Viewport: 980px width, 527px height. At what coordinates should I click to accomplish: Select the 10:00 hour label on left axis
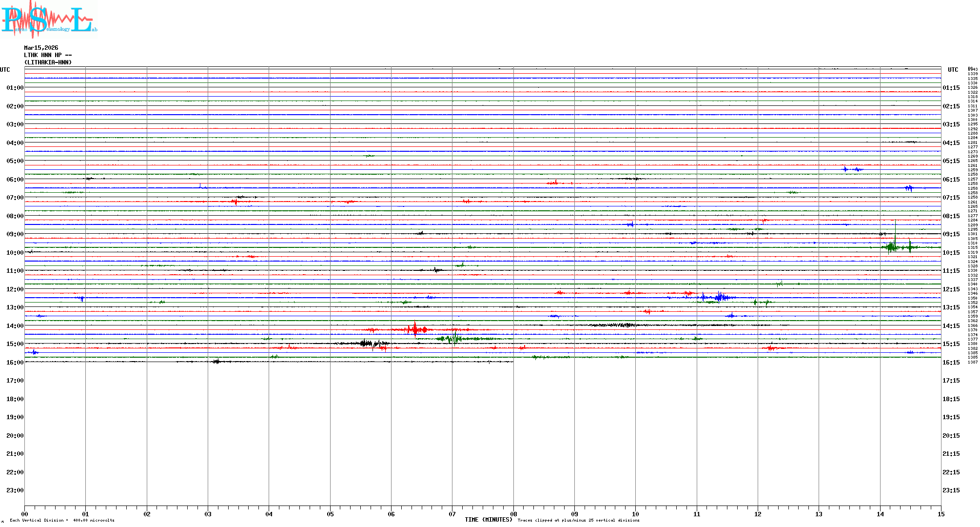pos(15,253)
